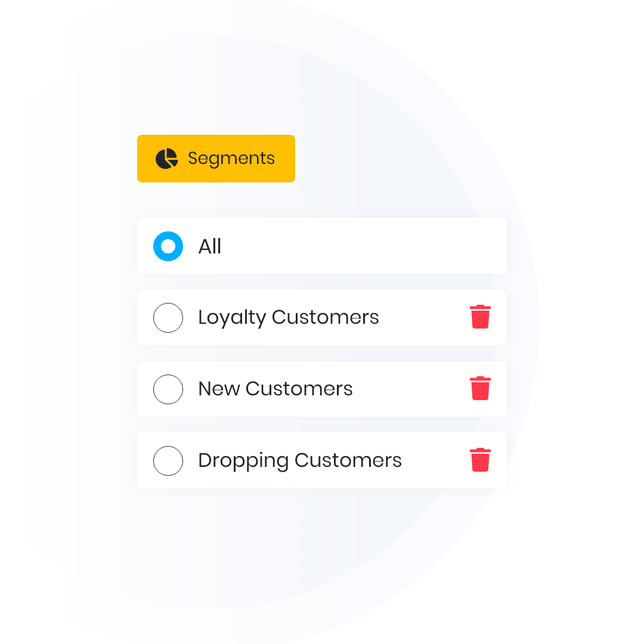
Task: Click the New Customers row card
Action: pos(322,389)
